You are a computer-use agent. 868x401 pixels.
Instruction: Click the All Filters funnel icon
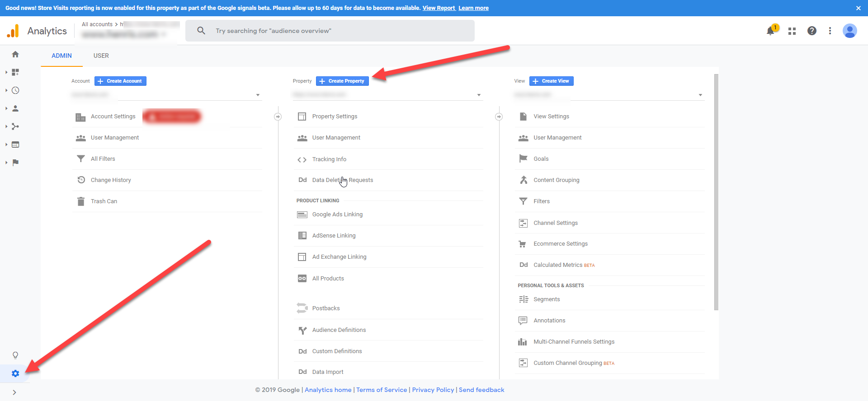click(81, 159)
